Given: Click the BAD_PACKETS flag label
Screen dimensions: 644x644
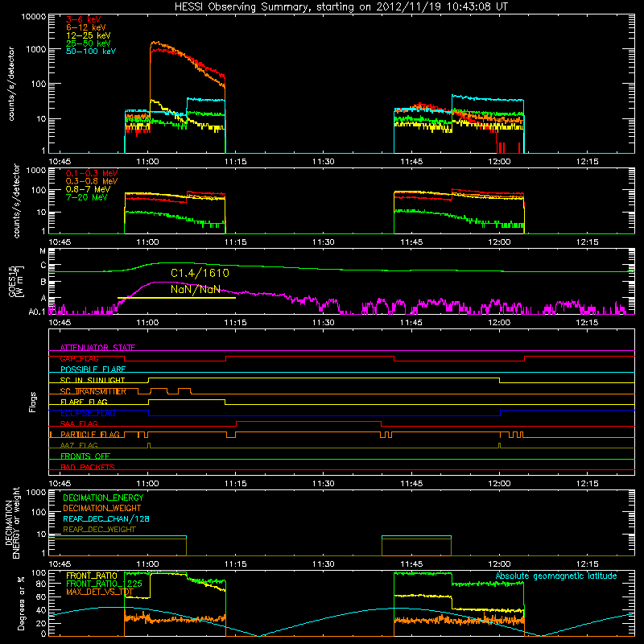Looking at the screenshot, I should (88, 468).
